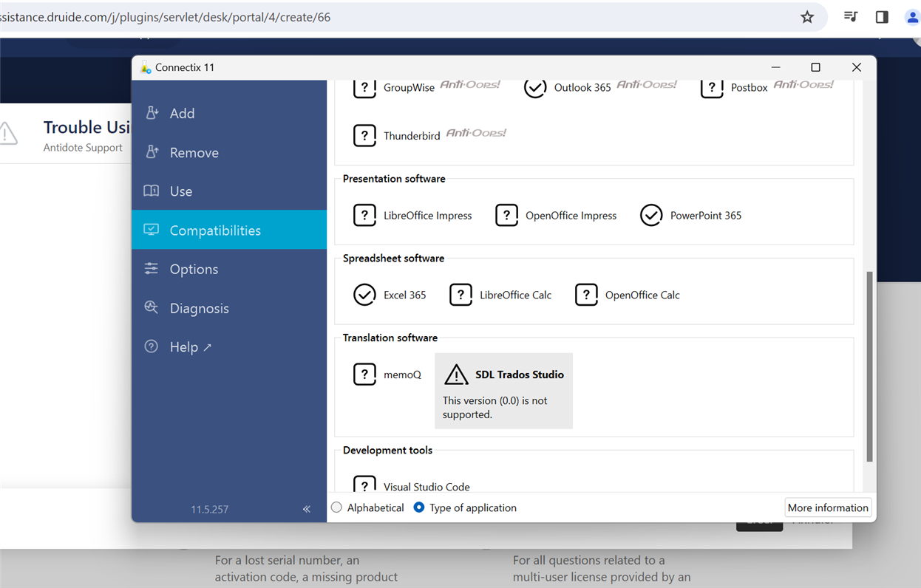
Task: Select the SDL Trados Studio label
Action: click(520, 375)
